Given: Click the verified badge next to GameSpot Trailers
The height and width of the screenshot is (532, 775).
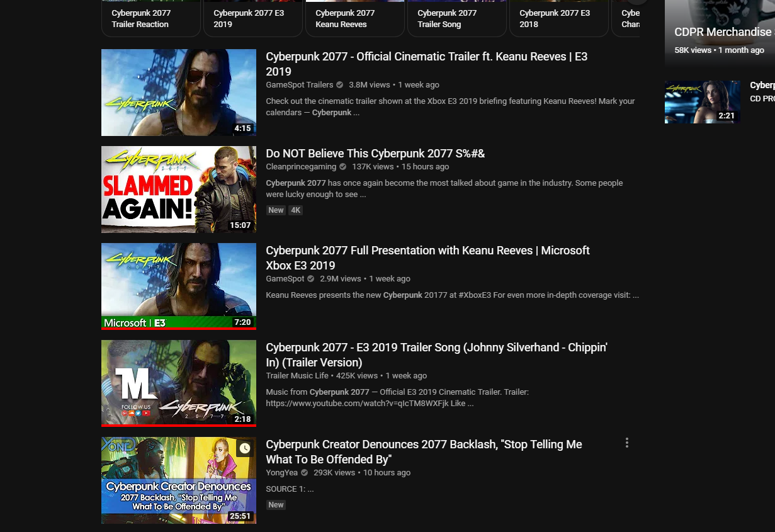Looking at the screenshot, I should click(340, 85).
